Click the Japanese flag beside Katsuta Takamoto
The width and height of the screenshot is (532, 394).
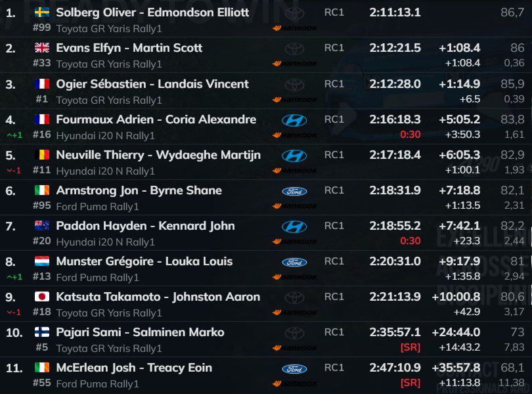pyautogui.click(x=41, y=297)
